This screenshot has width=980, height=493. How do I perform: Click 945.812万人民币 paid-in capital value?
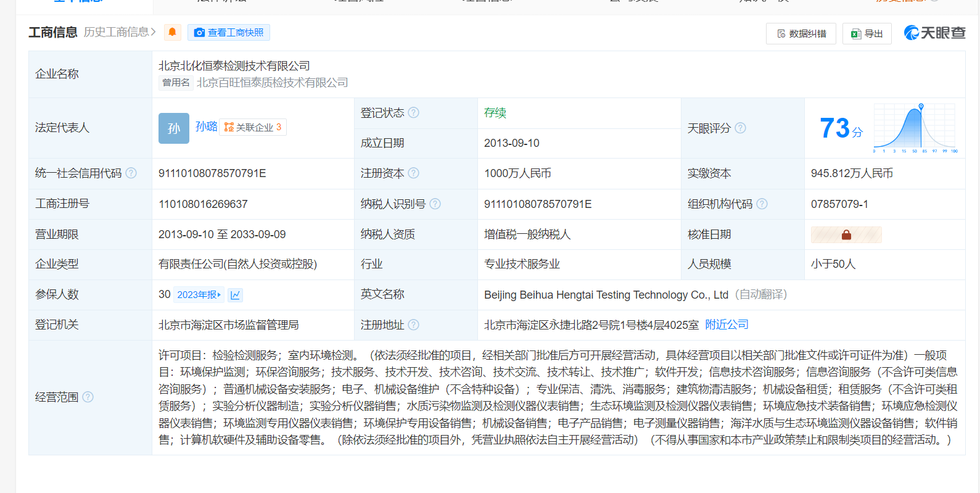tap(852, 173)
